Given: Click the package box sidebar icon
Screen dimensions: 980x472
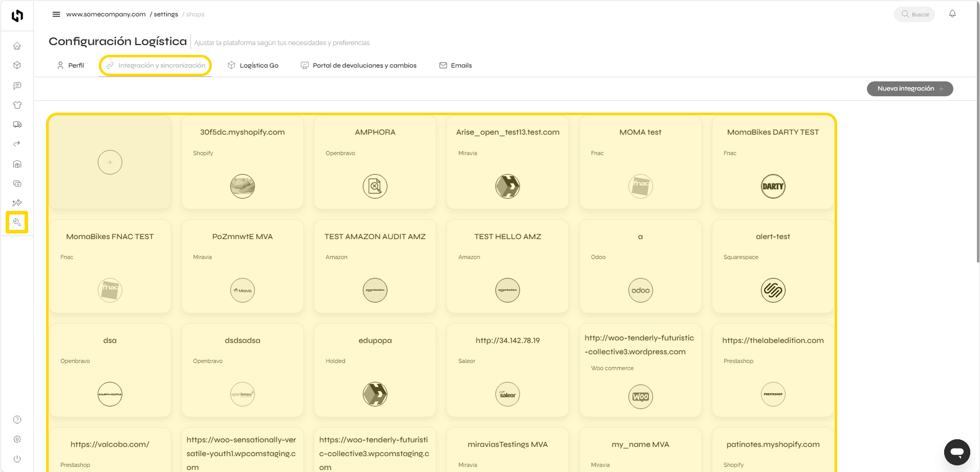Looking at the screenshot, I should pyautogui.click(x=17, y=66).
